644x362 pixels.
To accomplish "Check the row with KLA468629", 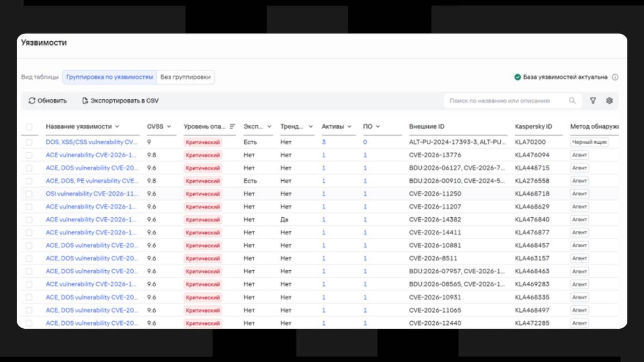I will pyautogui.click(x=29, y=206).
